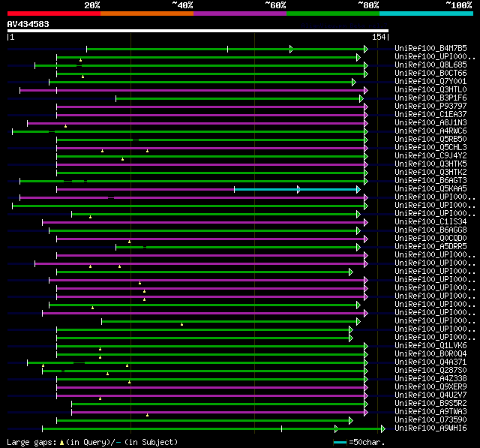
Task: Open hit UniRef100_Q3HTL0
Action: (x=430, y=90)
